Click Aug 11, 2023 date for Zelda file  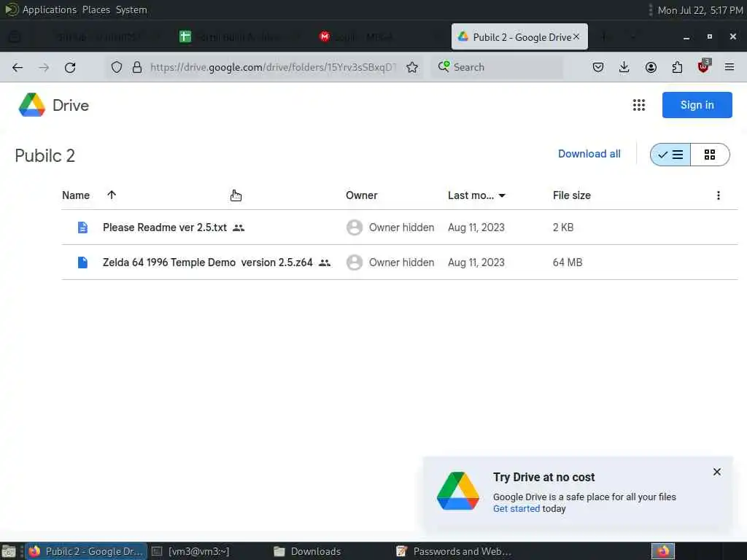pos(476,262)
